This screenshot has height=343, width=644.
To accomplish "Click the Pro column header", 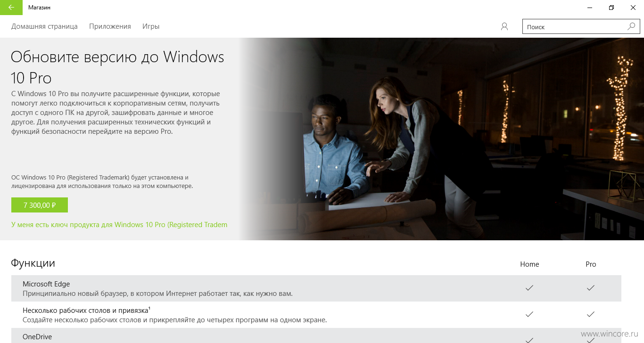I will (x=591, y=264).
